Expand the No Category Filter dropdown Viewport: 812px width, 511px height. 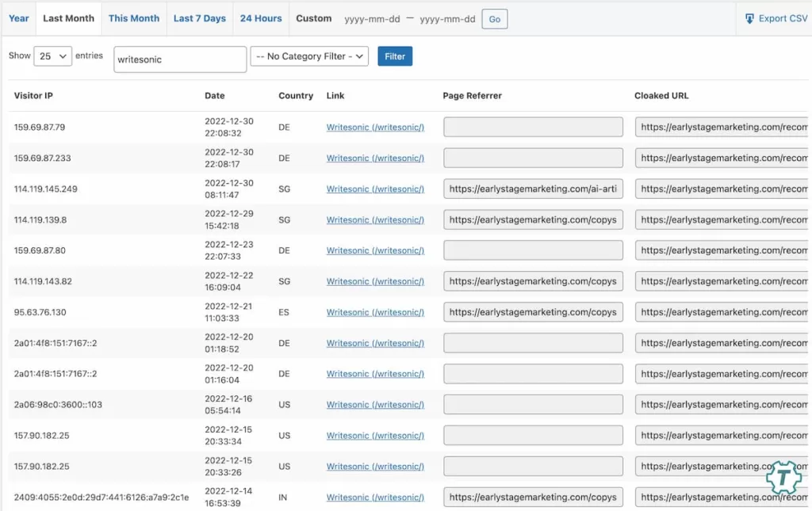pos(309,56)
